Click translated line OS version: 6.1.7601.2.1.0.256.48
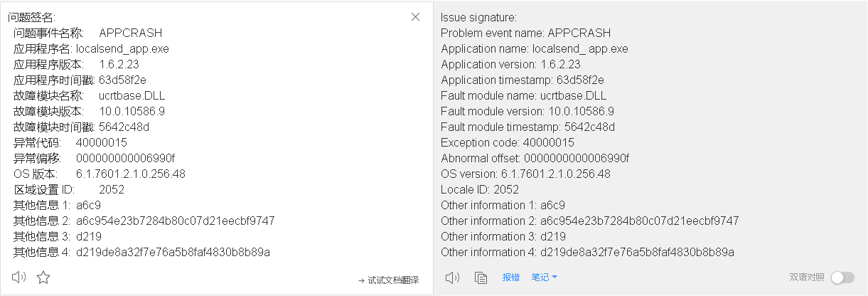 point(525,174)
